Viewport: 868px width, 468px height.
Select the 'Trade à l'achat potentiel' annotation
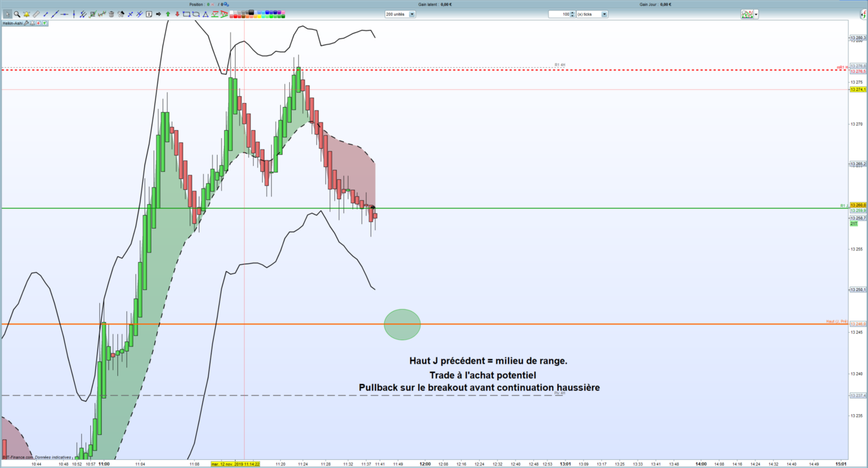[483, 375]
